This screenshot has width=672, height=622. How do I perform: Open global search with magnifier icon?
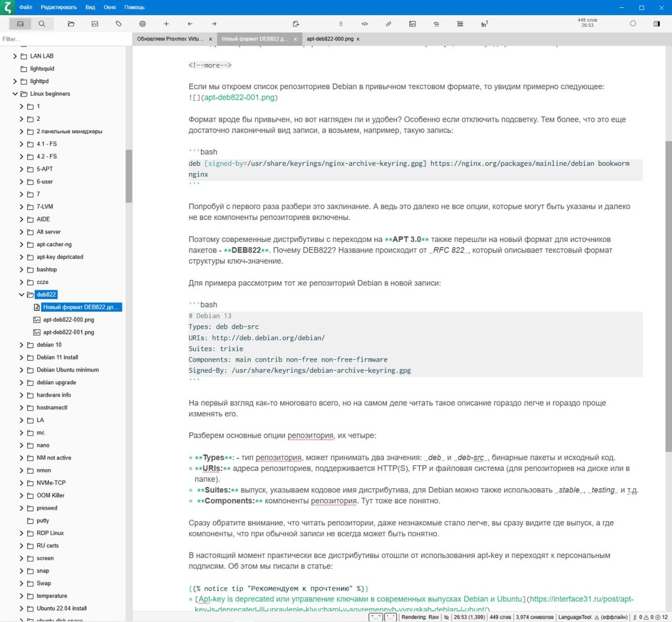pyautogui.click(x=42, y=24)
